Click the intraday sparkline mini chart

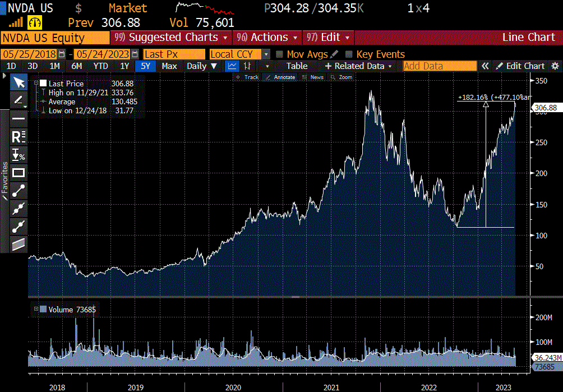click(205, 8)
